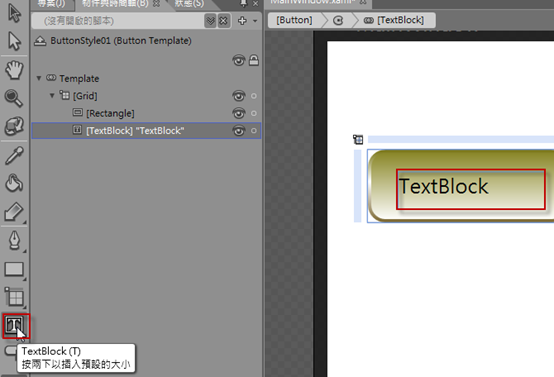This screenshot has height=377, width=554.
Task: Select the Selection arrow tool at top
Action: click(14, 13)
